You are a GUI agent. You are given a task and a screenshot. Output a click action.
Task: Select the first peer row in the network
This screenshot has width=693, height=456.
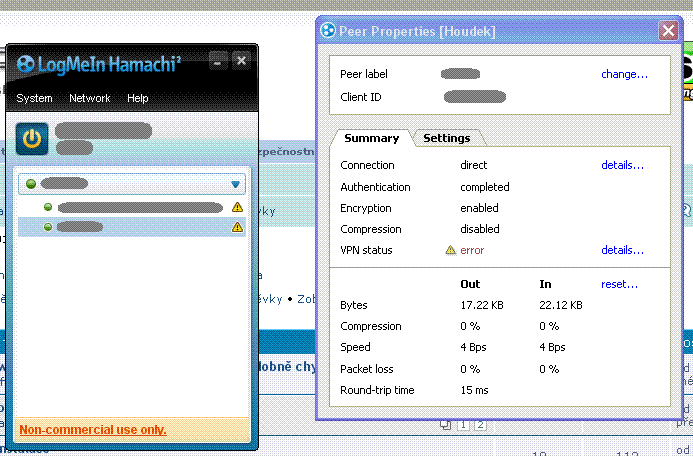coord(132,207)
